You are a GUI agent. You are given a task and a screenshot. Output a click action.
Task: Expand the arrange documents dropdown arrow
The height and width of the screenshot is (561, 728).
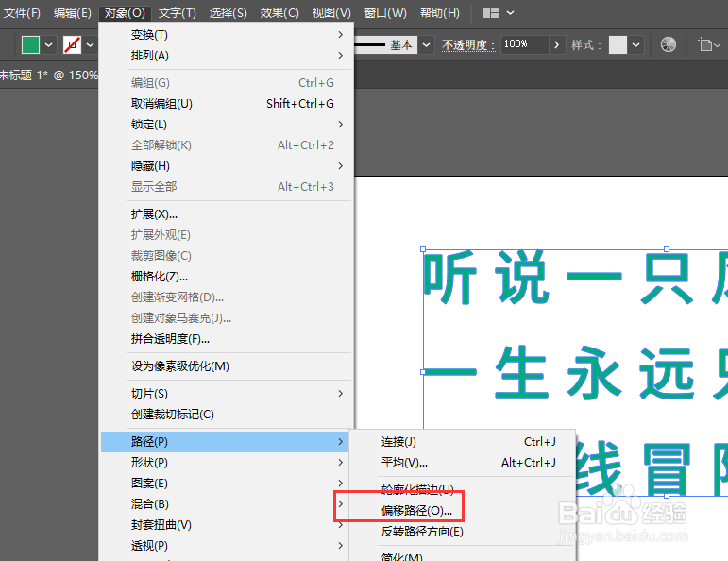pos(510,13)
